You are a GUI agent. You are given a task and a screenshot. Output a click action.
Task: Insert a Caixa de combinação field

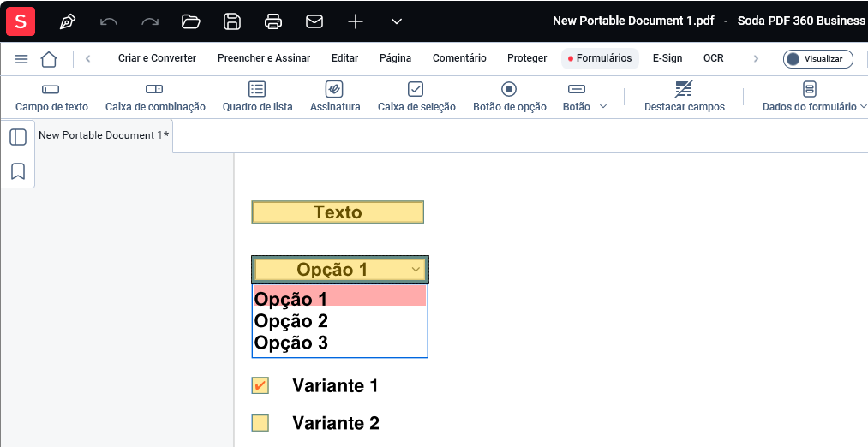156,97
